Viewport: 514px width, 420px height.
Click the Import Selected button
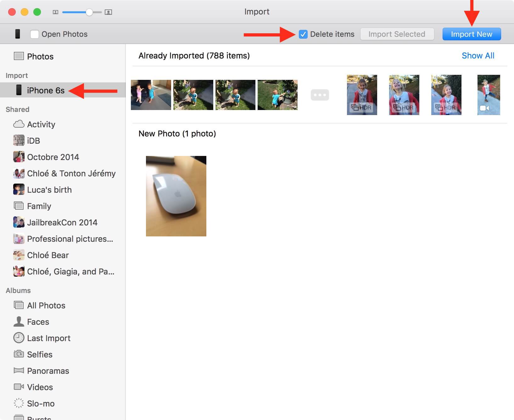(397, 34)
